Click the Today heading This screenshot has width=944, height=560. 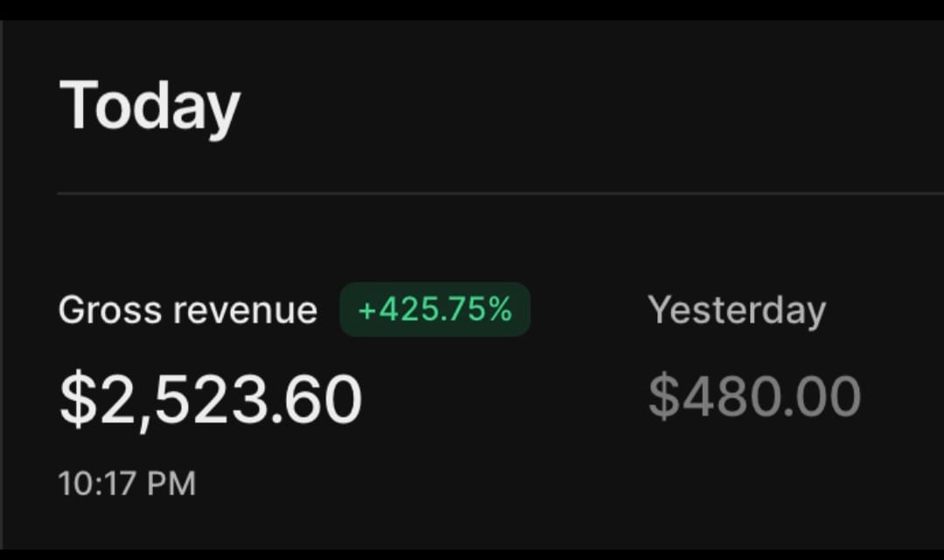[x=150, y=106]
